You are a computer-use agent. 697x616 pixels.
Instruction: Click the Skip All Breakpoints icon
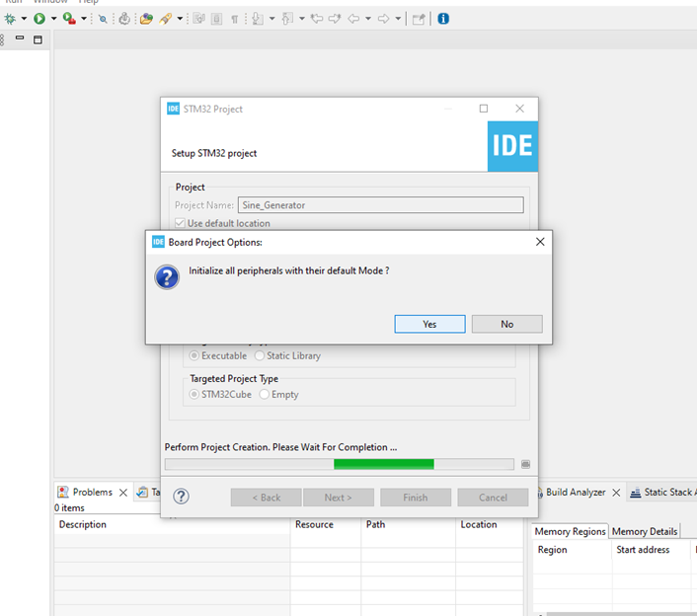(103, 19)
